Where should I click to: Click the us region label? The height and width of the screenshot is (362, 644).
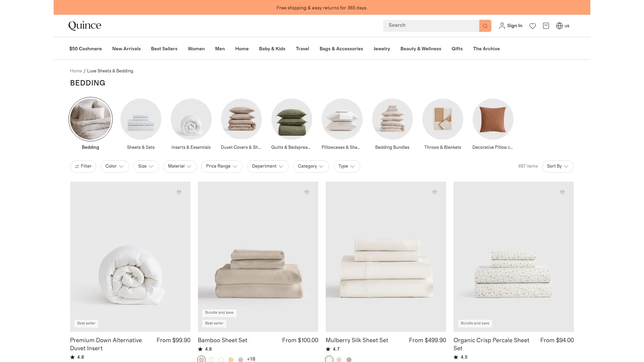pyautogui.click(x=567, y=26)
